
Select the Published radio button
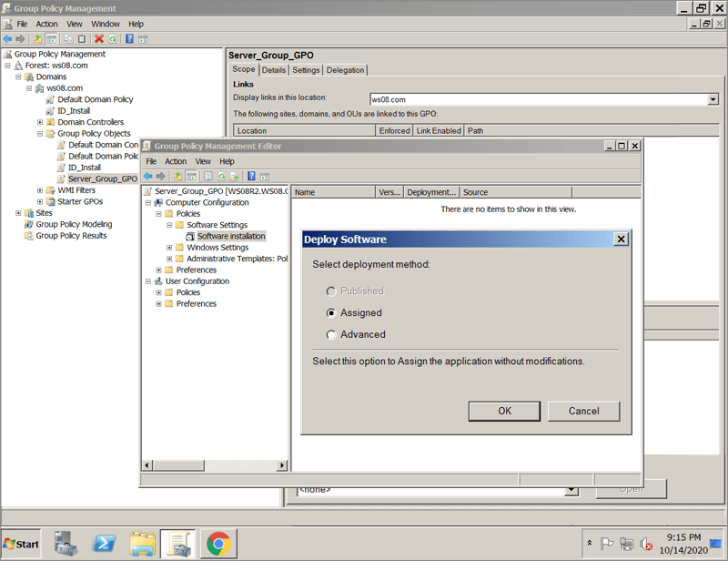point(331,291)
